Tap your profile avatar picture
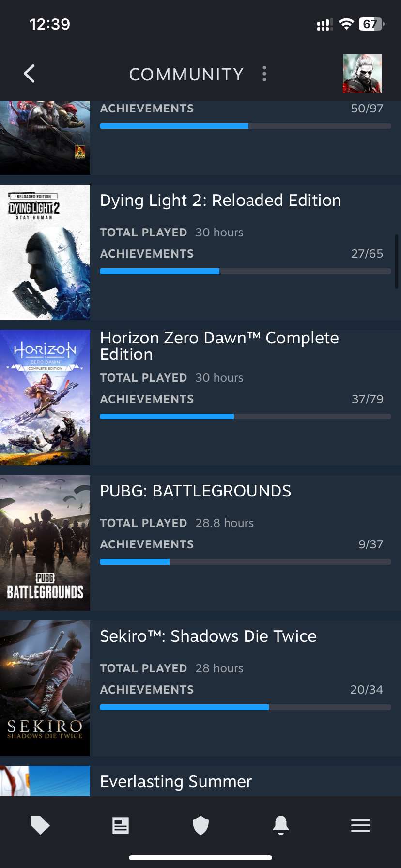 [362, 74]
